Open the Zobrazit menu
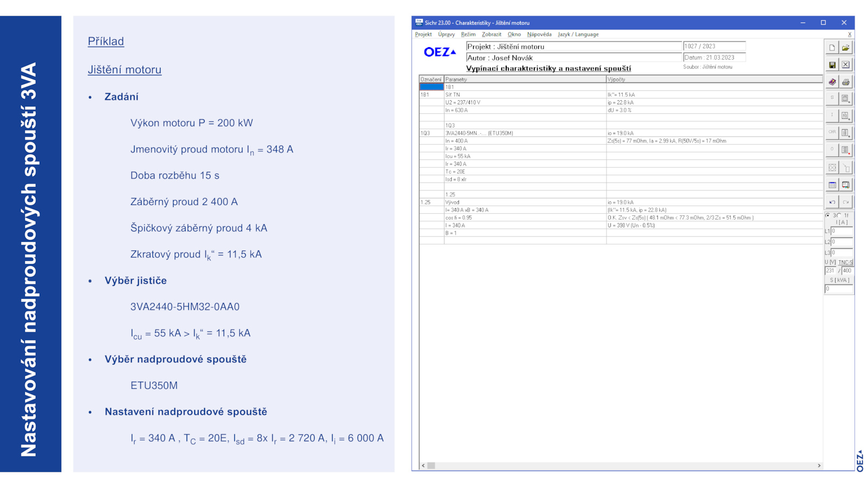This screenshot has height=488, width=868. (492, 34)
